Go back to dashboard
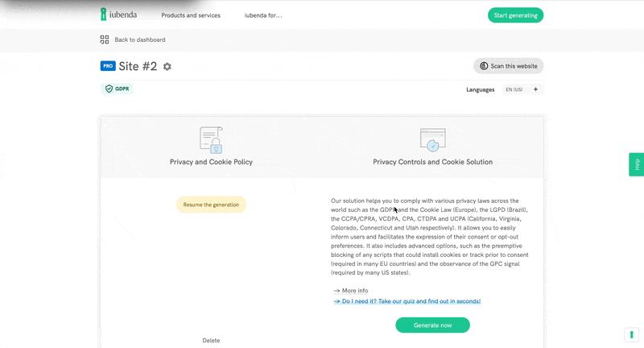This screenshot has height=348, width=644. [x=139, y=39]
